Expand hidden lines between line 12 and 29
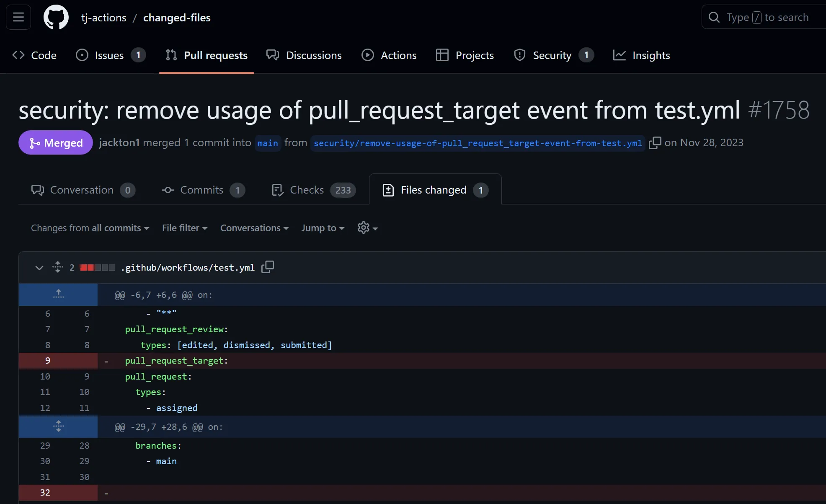This screenshot has width=826, height=504. 58,426
